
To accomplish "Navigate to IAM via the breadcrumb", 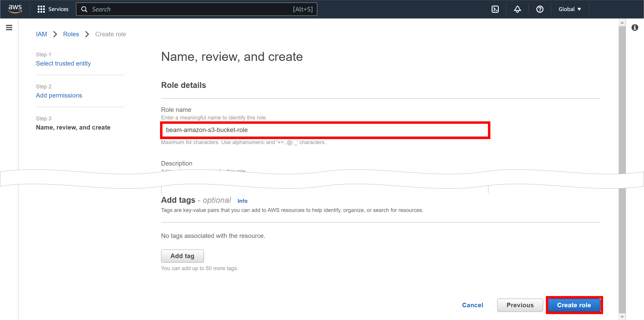I will (x=41, y=34).
